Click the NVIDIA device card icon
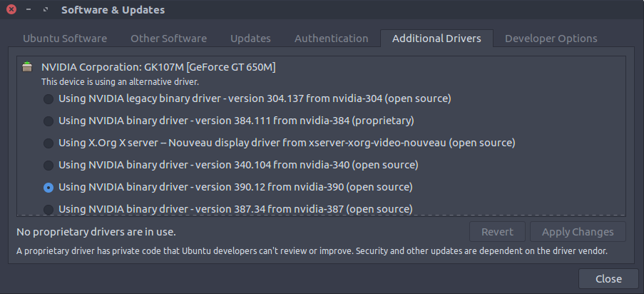Viewport: 644px width, 294px height. (27, 66)
